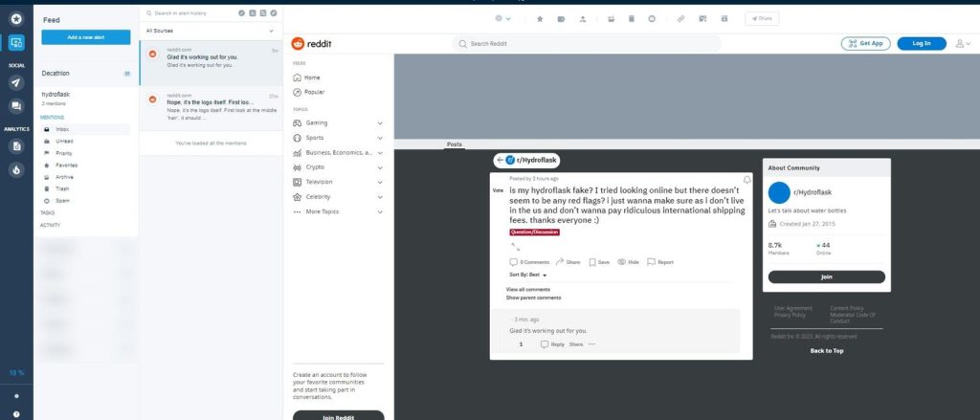Open the sentiment circle dropdown in toolbar
This screenshot has width=980, height=420.
[x=503, y=19]
